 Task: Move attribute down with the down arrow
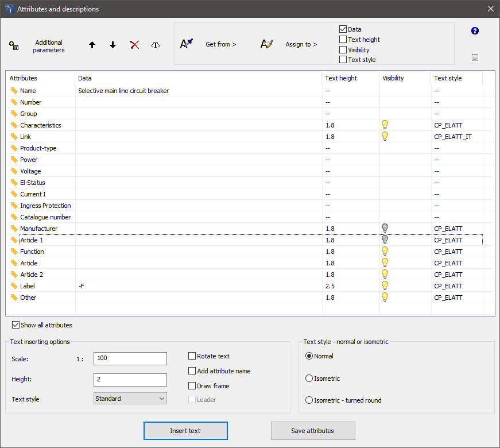113,45
